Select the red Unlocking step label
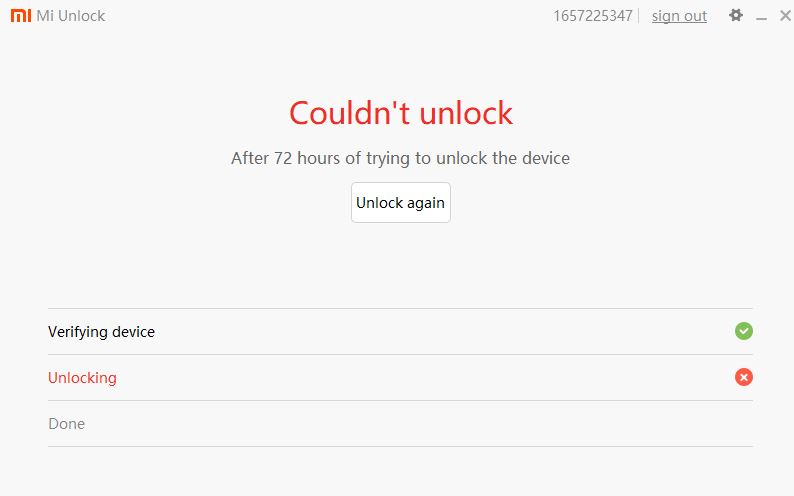Image resolution: width=794 pixels, height=496 pixels. (82, 378)
